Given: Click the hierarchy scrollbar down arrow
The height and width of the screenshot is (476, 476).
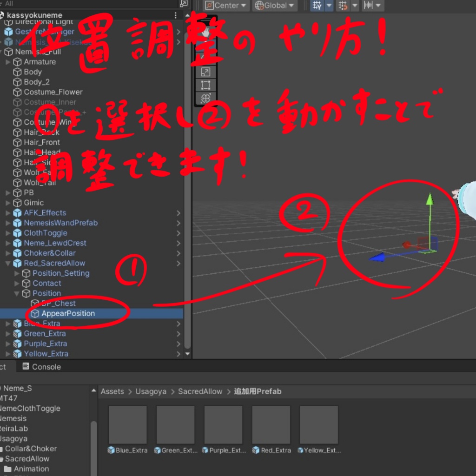Looking at the screenshot, I should pyautogui.click(x=187, y=354).
